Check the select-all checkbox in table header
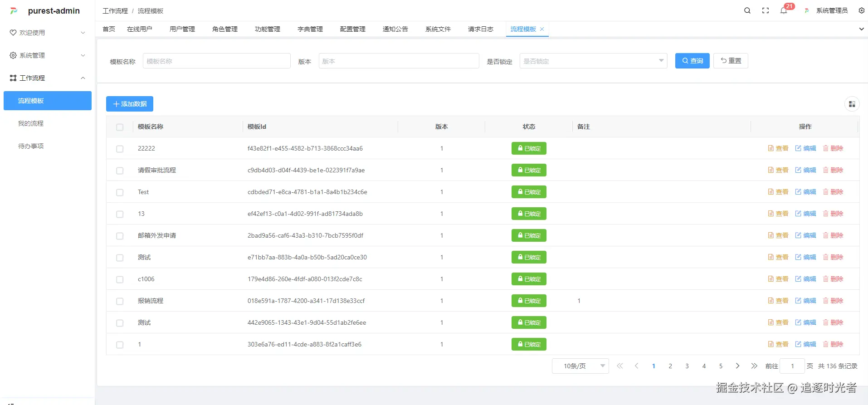 tap(120, 127)
